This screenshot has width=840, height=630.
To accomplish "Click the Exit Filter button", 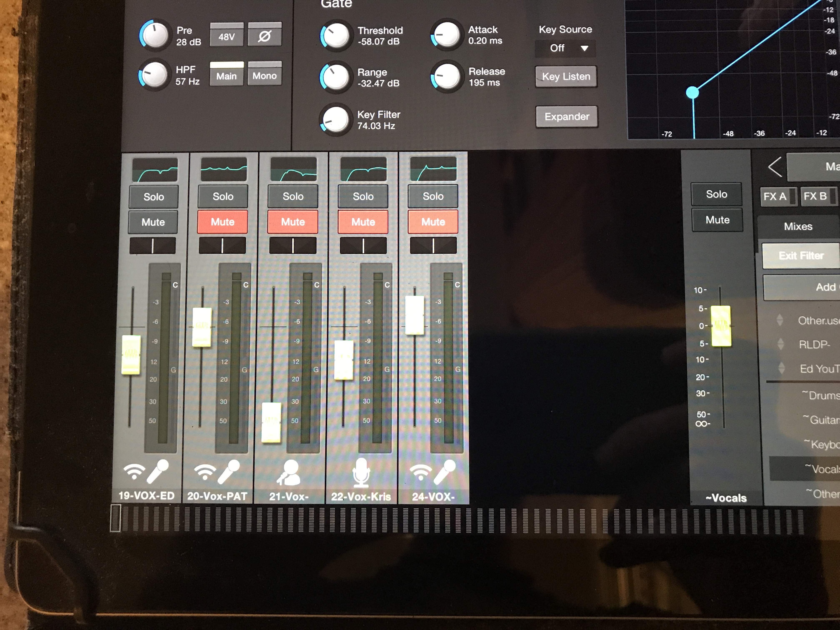I will point(801,256).
